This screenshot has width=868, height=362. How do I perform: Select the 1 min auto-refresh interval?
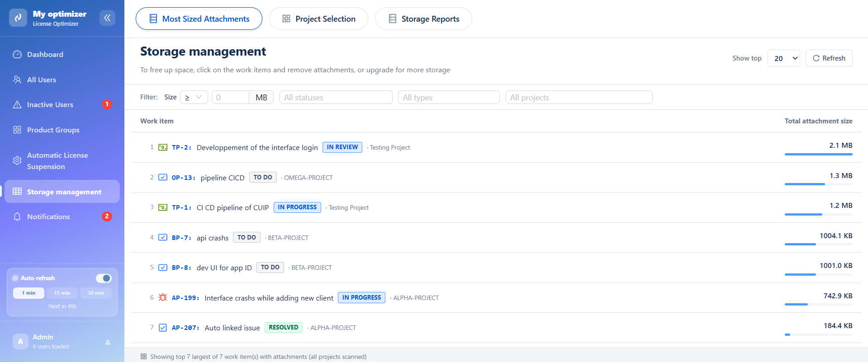pos(28,293)
